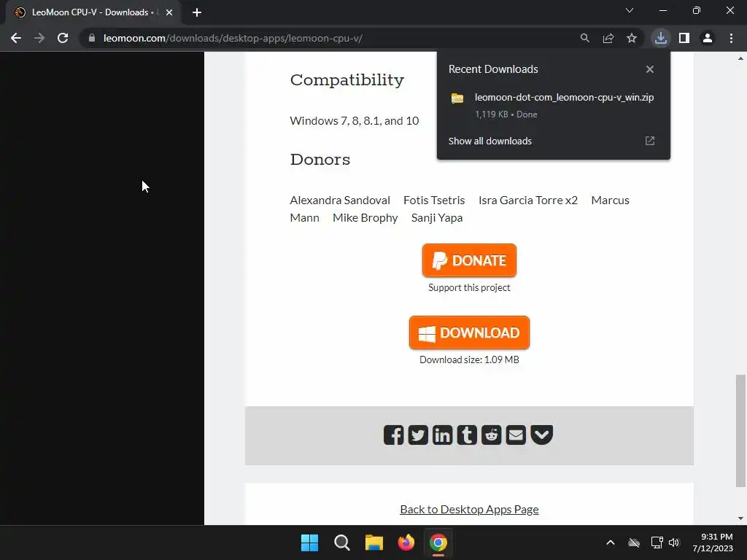Click 'Download size: 1.09 MB' text

[469, 359]
